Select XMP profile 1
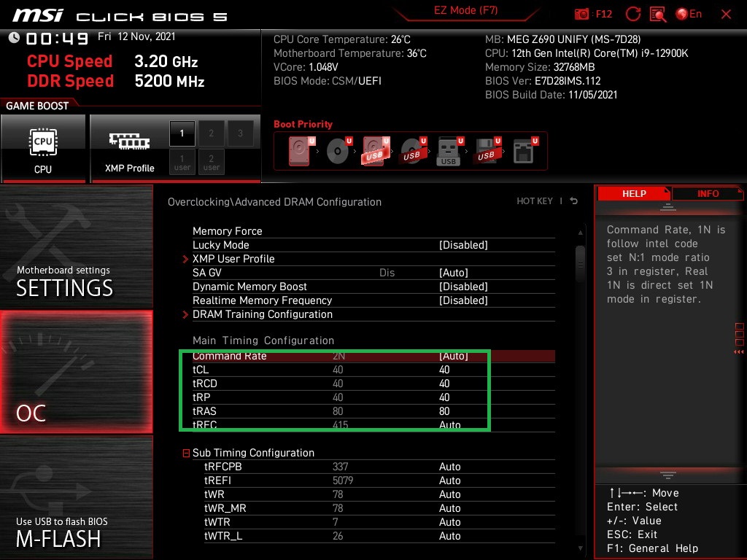 tap(182, 133)
